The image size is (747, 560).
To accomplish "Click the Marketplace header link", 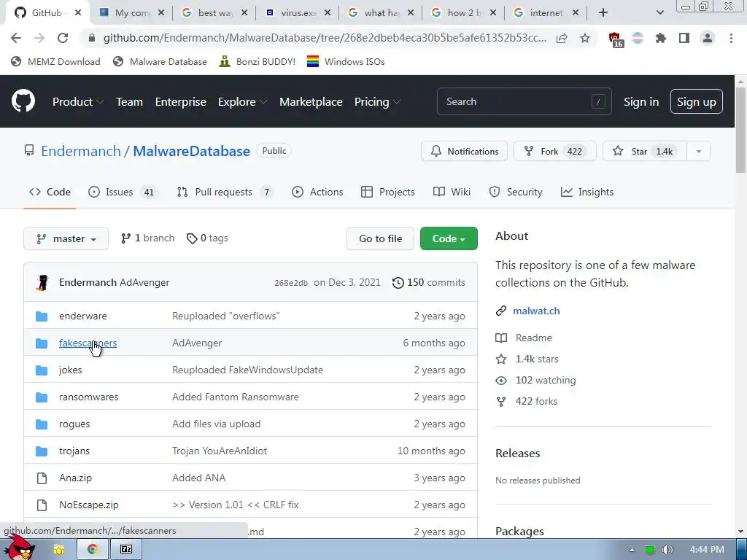I will (x=311, y=102).
